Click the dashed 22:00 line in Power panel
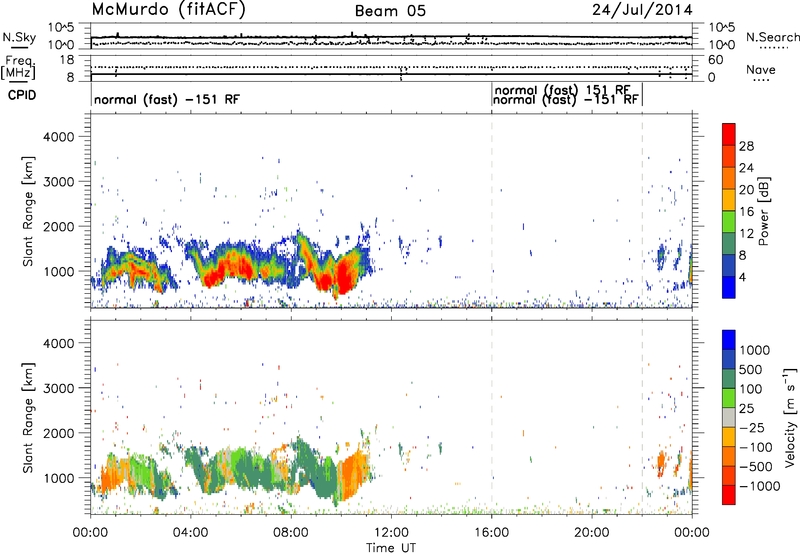Image resolution: width=800 pixels, height=554 pixels. coord(642,210)
